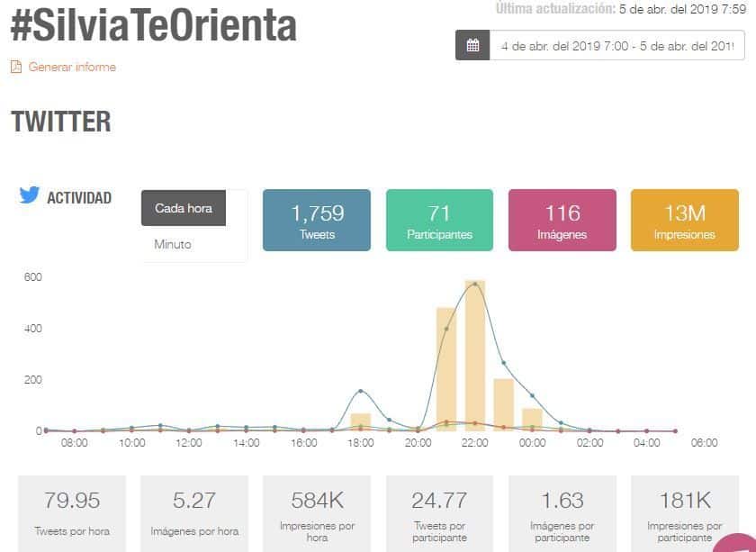Viewport: 756px width, 552px height.
Task: Click the 22:00 peak bar in chart
Action: pos(475,356)
